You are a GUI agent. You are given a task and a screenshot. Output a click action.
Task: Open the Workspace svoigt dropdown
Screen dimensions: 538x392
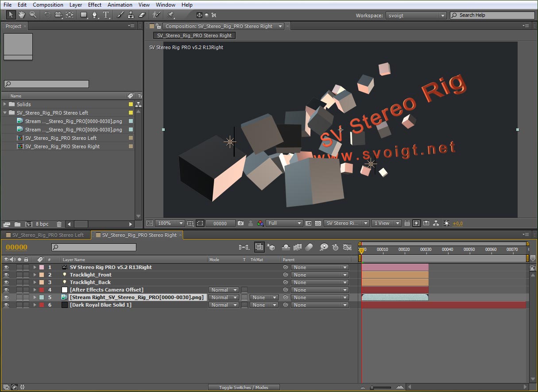click(x=416, y=15)
